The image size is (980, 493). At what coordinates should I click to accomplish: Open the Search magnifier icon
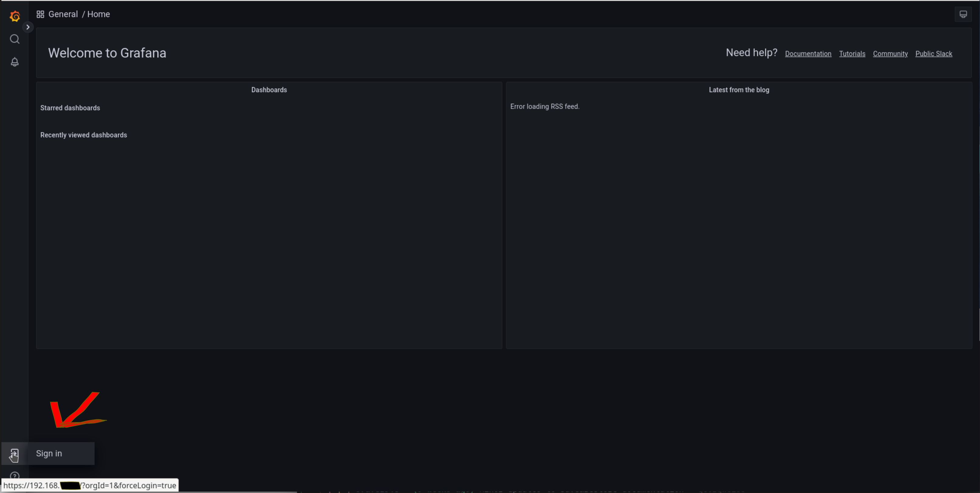click(15, 39)
